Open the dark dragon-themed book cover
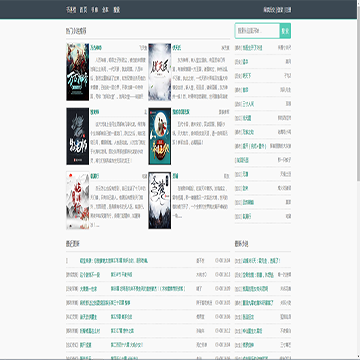This screenshot has height=360, width=360. pyautogui.click(x=77, y=136)
